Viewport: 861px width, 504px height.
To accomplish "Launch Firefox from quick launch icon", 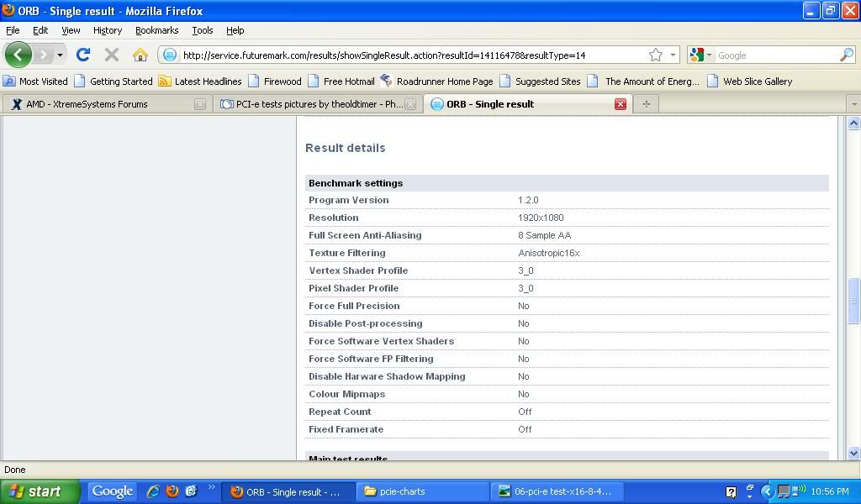I will click(172, 491).
